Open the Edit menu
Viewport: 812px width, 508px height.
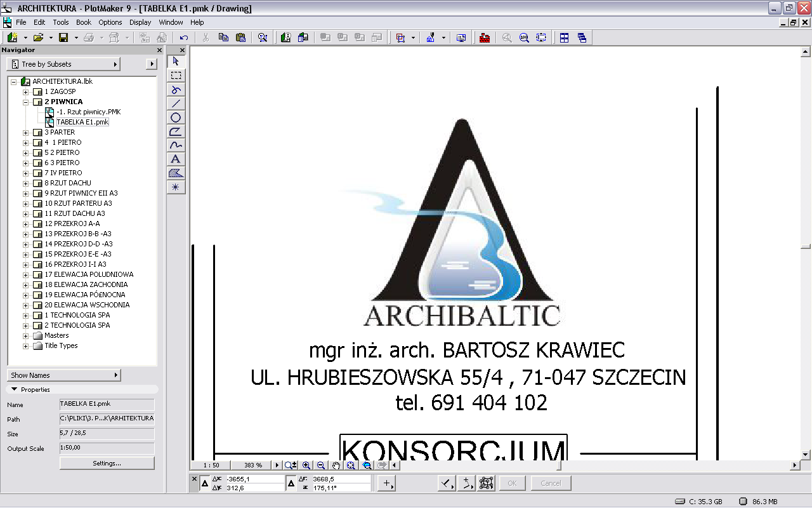tap(39, 22)
